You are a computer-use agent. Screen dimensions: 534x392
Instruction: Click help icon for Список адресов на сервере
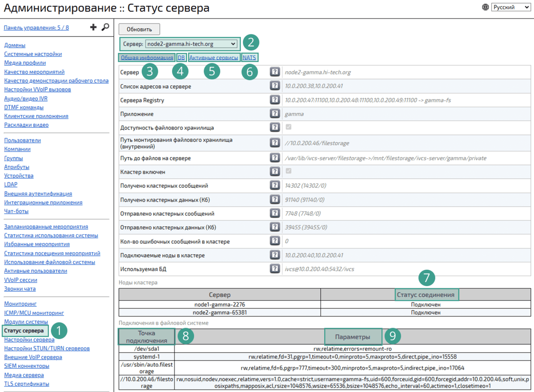click(x=275, y=86)
